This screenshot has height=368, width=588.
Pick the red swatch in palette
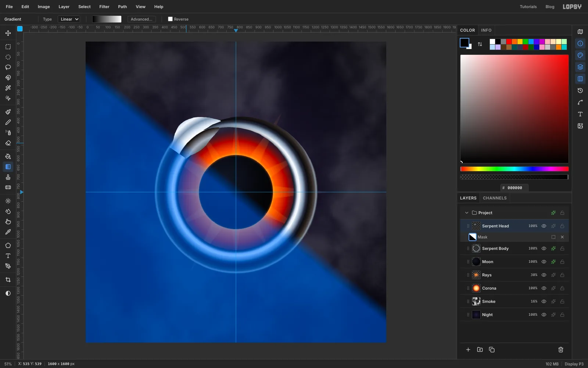pos(509,42)
